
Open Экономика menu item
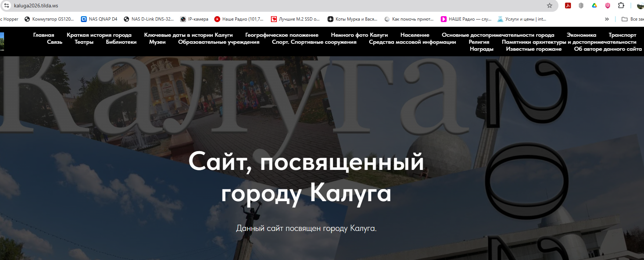pyautogui.click(x=582, y=35)
